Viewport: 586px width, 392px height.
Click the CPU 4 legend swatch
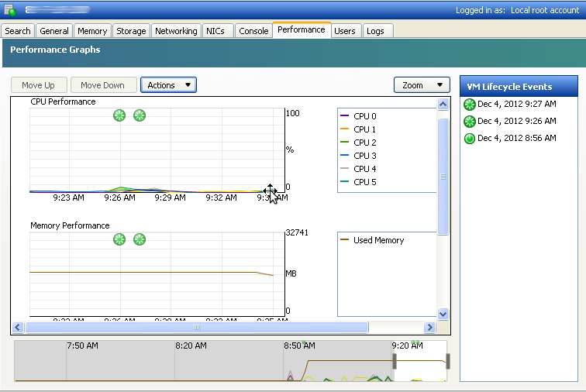345,169
